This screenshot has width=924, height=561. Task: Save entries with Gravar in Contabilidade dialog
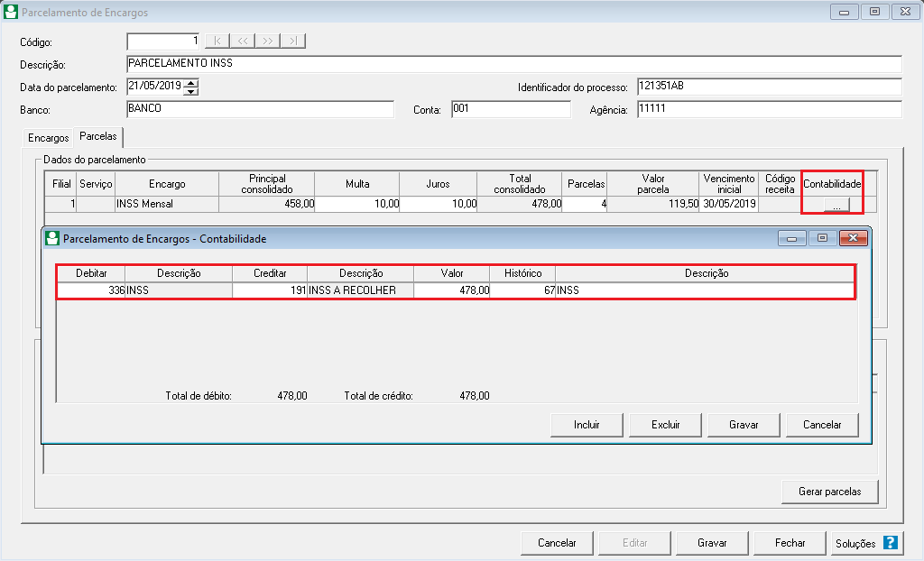pos(744,425)
